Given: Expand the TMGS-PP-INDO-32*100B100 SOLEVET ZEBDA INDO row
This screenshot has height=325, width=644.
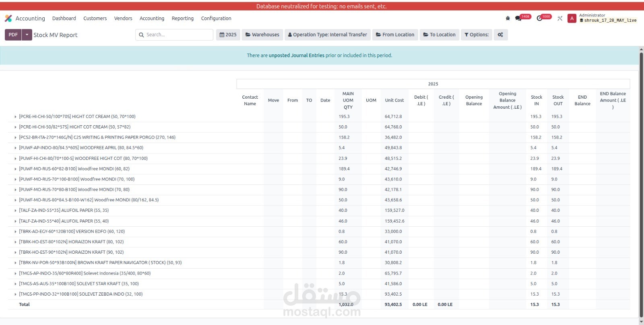Looking at the screenshot, I should pyautogui.click(x=15, y=294).
